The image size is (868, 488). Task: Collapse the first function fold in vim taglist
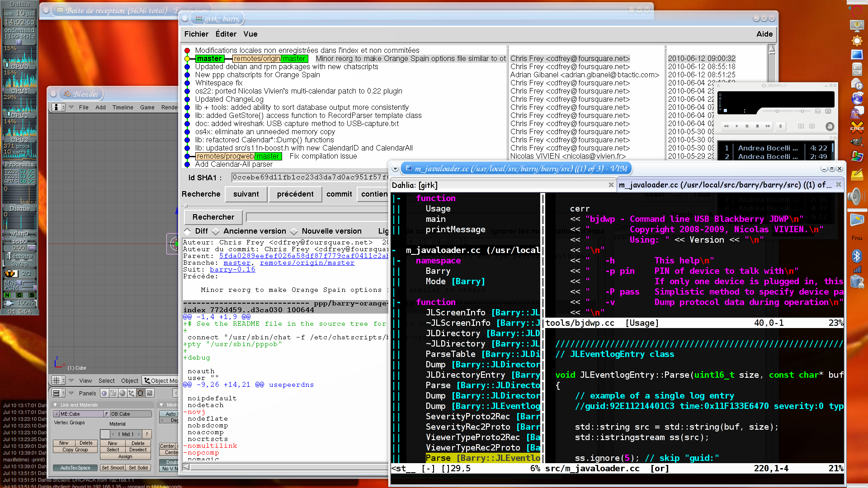tap(398, 198)
